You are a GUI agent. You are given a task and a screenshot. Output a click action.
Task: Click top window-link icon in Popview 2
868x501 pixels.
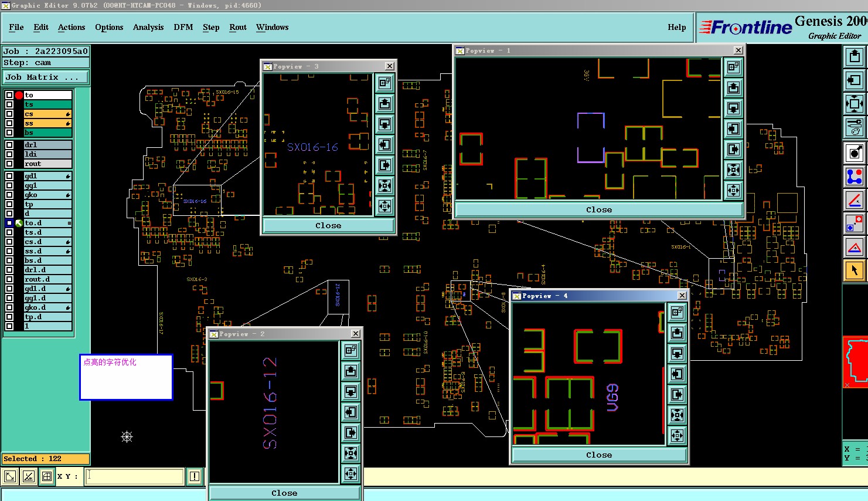(x=350, y=350)
